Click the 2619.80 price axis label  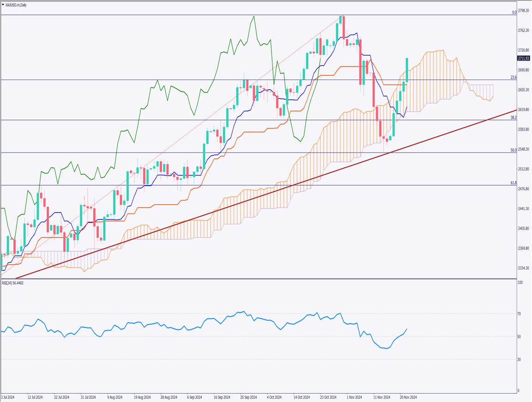click(524, 110)
